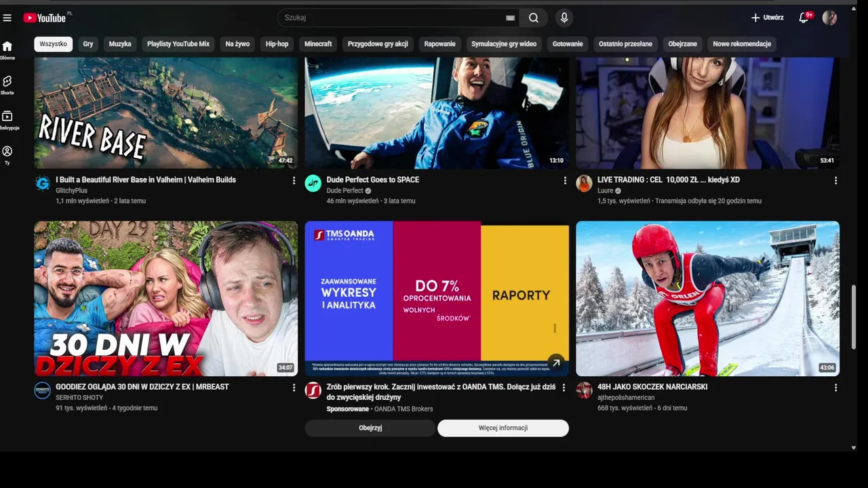This screenshot has height=488, width=868.
Task: Select the Wszystko filter chip
Action: pyautogui.click(x=54, y=44)
